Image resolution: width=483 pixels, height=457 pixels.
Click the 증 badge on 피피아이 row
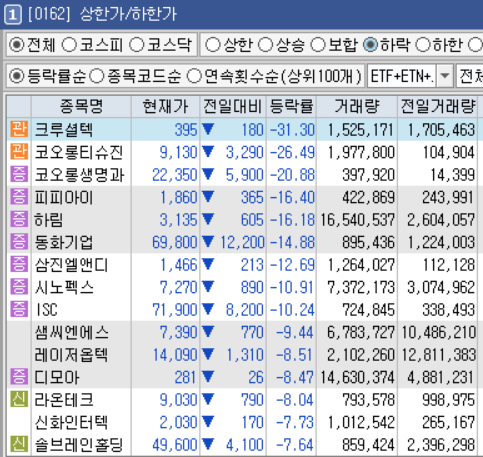point(19,197)
